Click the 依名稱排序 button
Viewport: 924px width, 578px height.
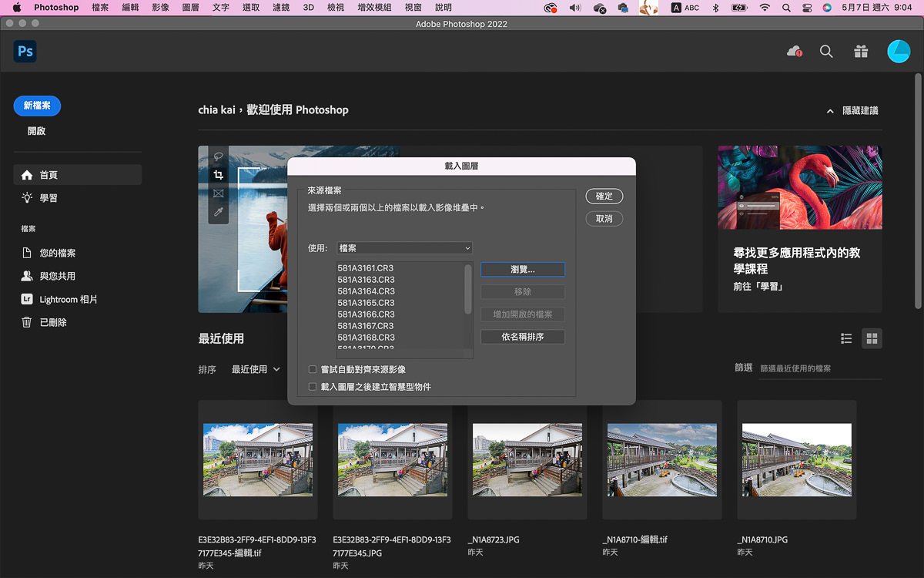click(x=523, y=337)
